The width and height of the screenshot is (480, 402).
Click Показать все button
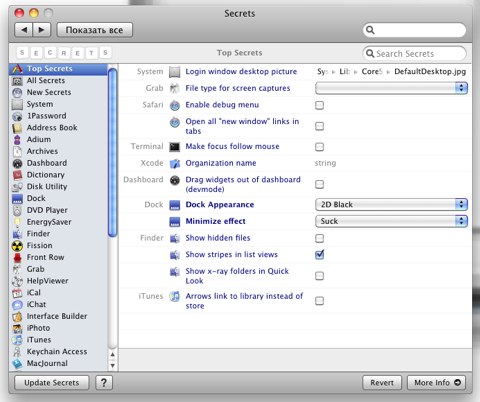[95, 30]
